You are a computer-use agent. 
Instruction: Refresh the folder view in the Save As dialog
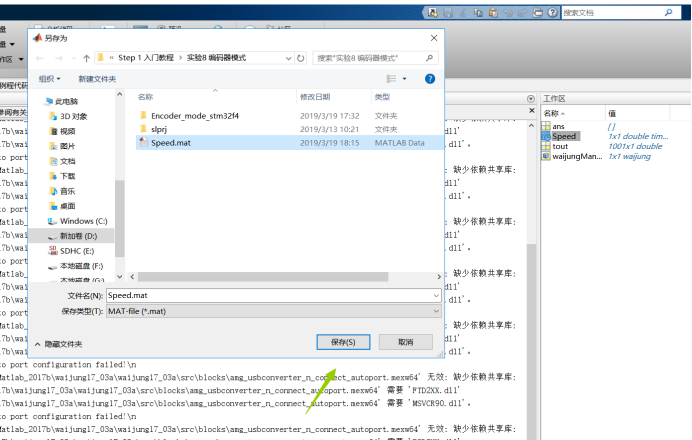click(301, 58)
